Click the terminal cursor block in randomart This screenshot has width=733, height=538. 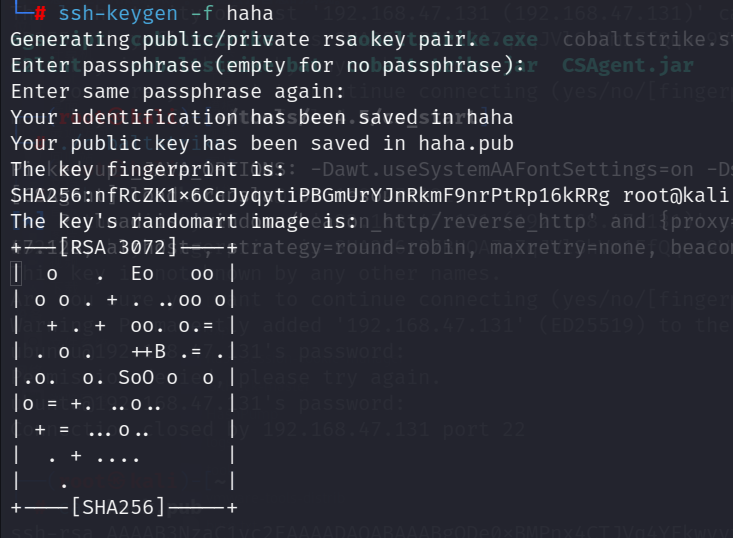tap(16, 274)
